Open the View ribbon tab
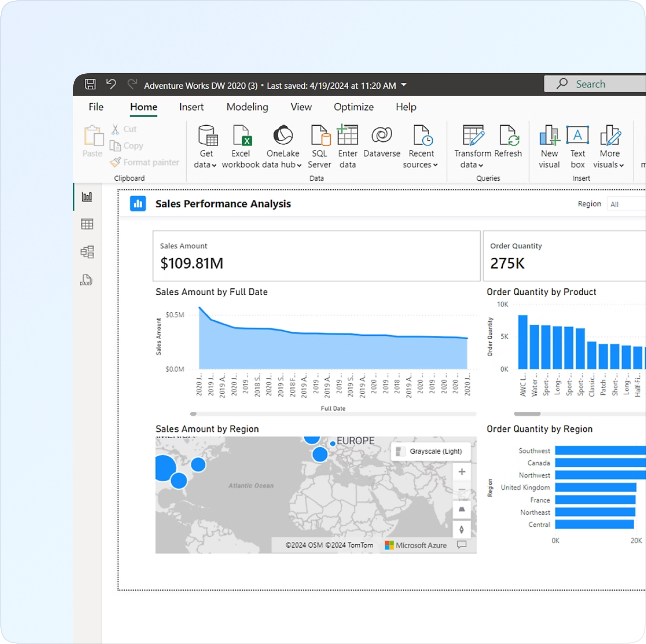This screenshot has height=644, width=646. pos(301,107)
